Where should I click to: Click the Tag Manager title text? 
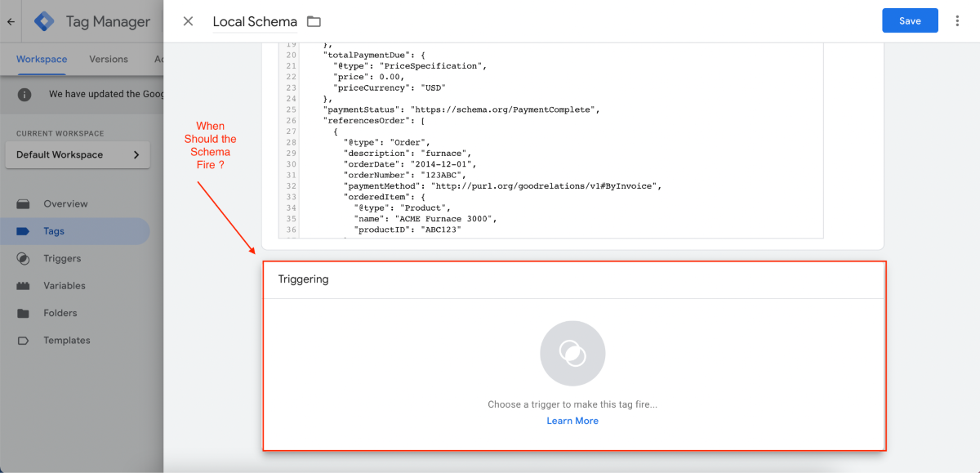108,22
